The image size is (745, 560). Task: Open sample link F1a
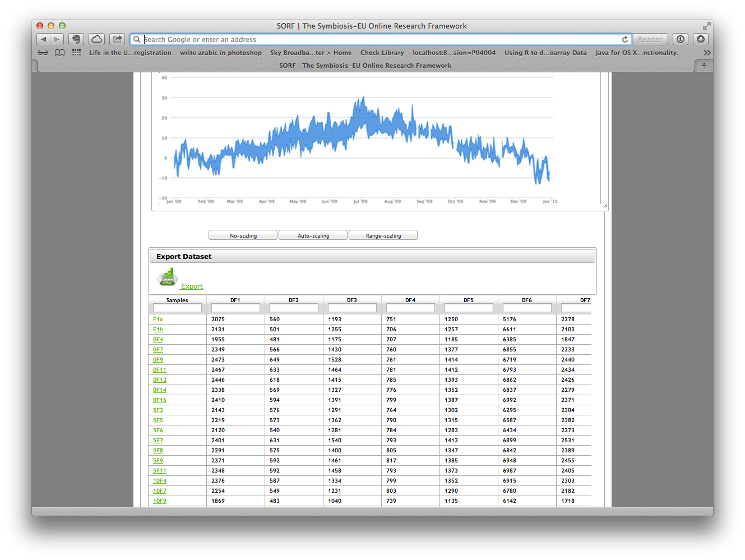click(x=158, y=320)
